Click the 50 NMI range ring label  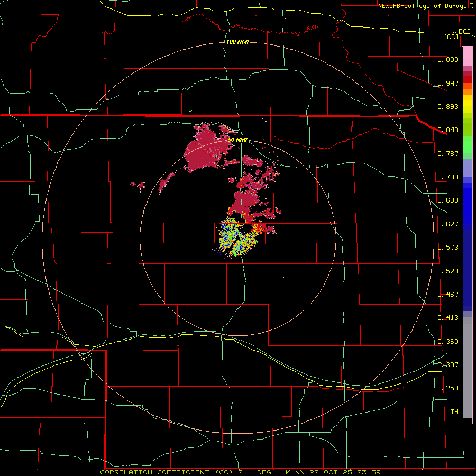(x=237, y=140)
